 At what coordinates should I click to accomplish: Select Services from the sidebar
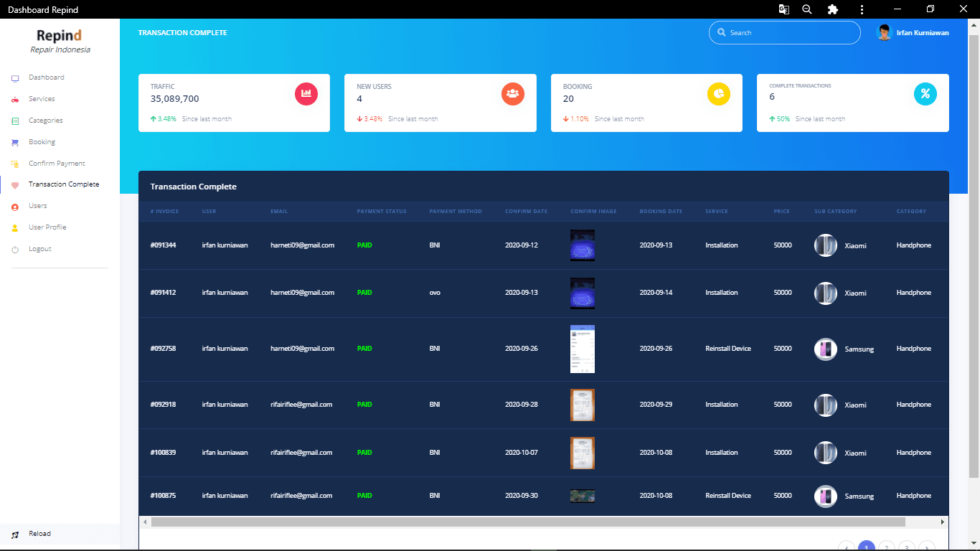coord(42,99)
